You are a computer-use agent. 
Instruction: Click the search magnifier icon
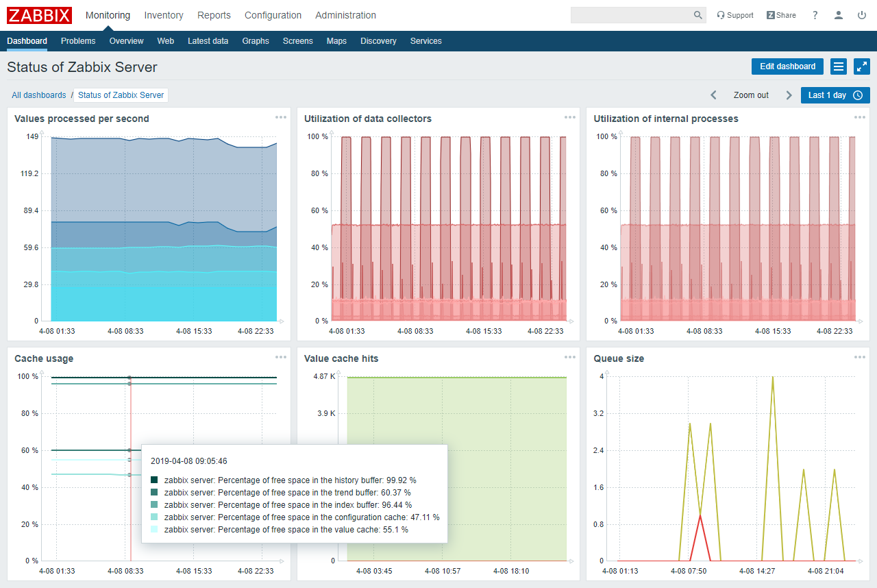pyautogui.click(x=697, y=15)
